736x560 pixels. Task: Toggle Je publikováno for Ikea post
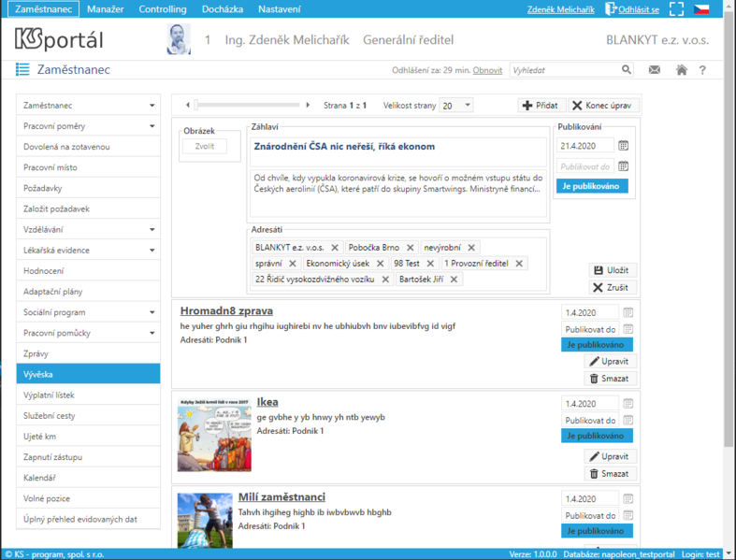597,436
